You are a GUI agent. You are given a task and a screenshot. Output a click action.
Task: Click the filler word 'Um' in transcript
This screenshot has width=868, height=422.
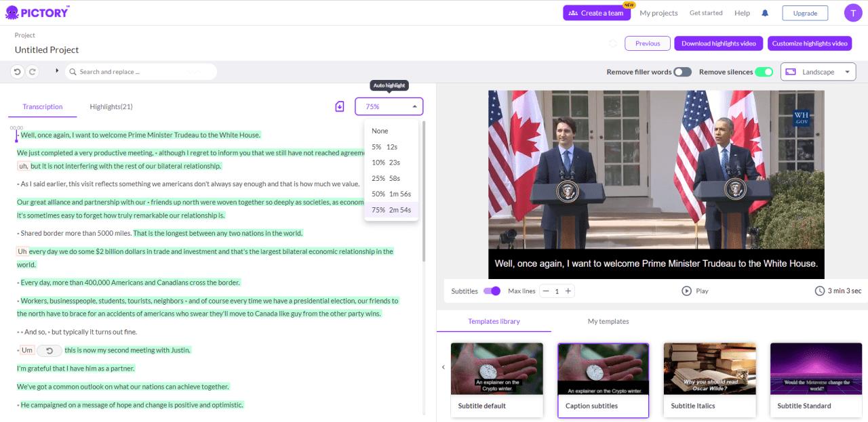pos(27,350)
